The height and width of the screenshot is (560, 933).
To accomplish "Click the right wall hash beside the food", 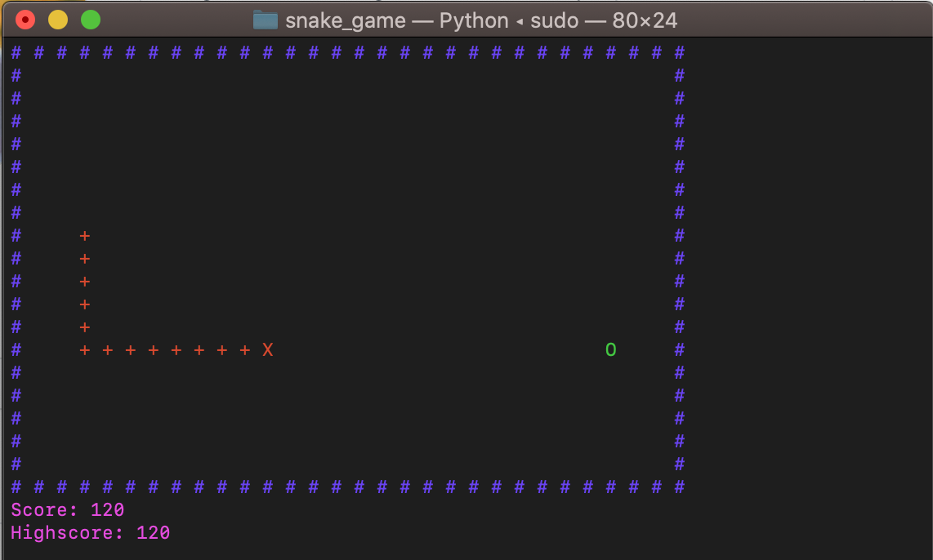I will click(679, 350).
